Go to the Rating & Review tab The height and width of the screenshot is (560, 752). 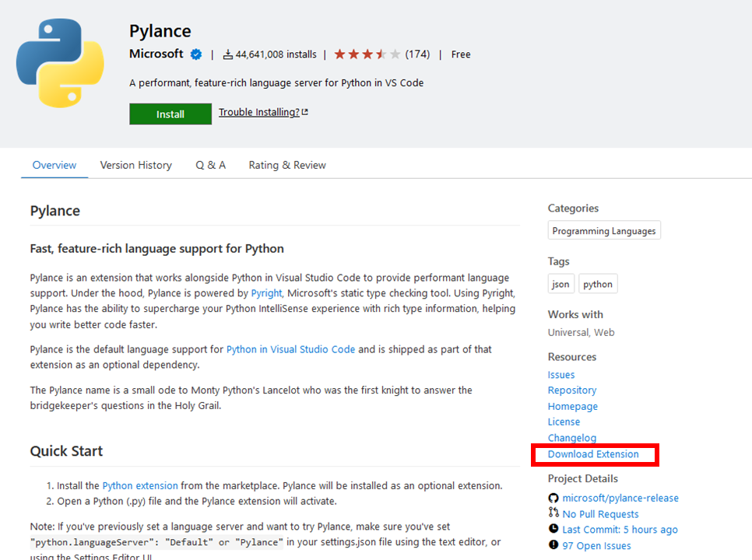pyautogui.click(x=287, y=165)
